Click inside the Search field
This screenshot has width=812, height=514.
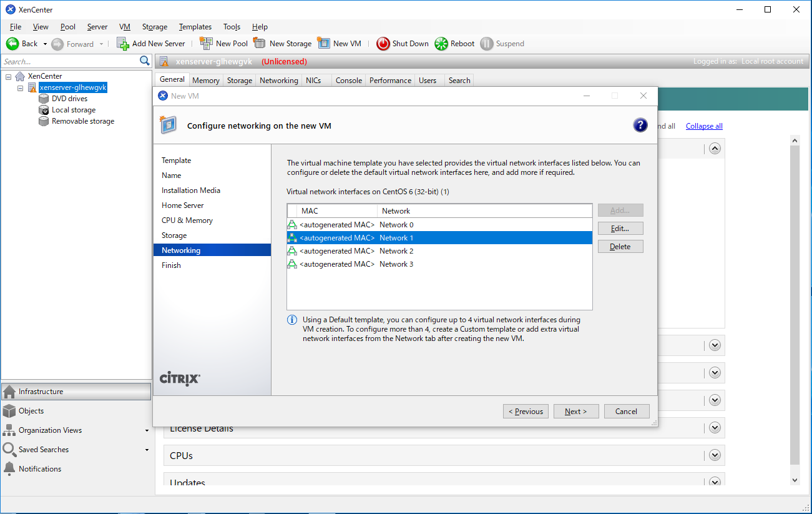(x=69, y=61)
